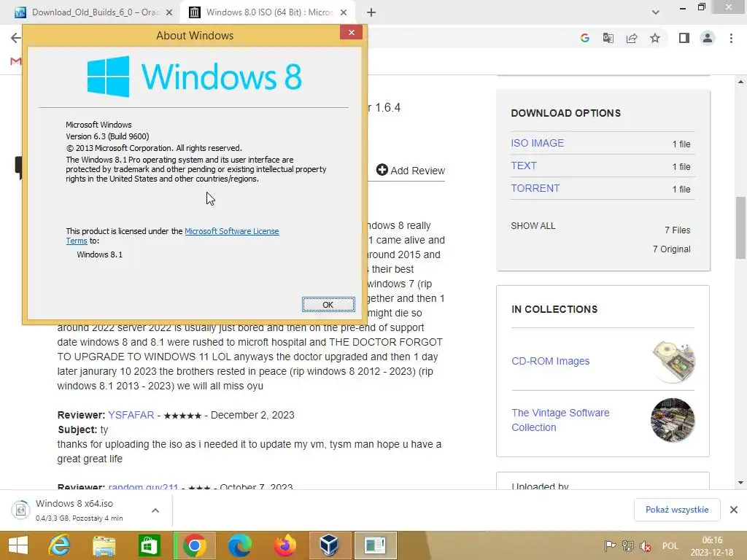This screenshot has height=560, width=747.
Task: Click OK in About Windows dialog
Action: [328, 305]
